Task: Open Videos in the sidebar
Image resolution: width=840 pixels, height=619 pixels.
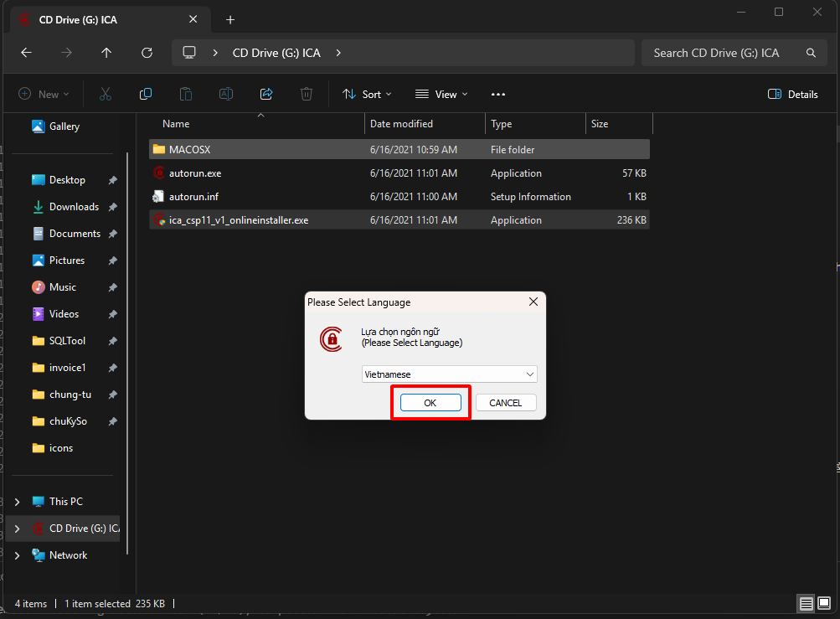Action: click(x=64, y=314)
